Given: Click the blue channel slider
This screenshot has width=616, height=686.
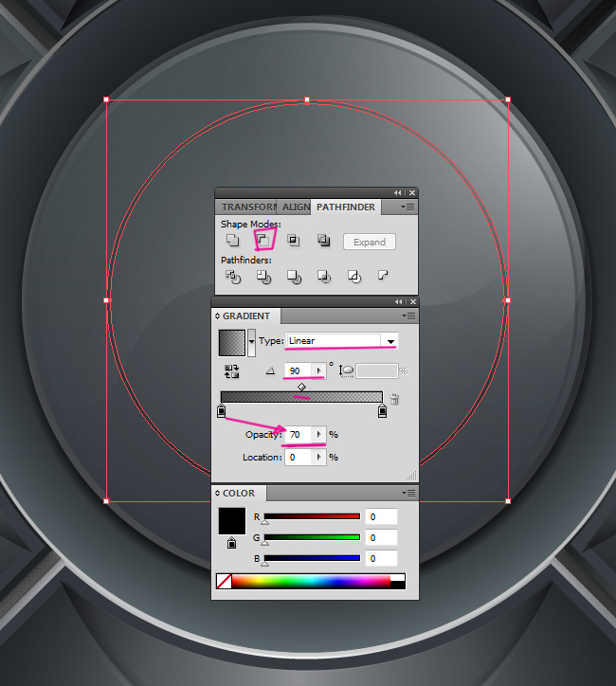Looking at the screenshot, I should pos(312,558).
